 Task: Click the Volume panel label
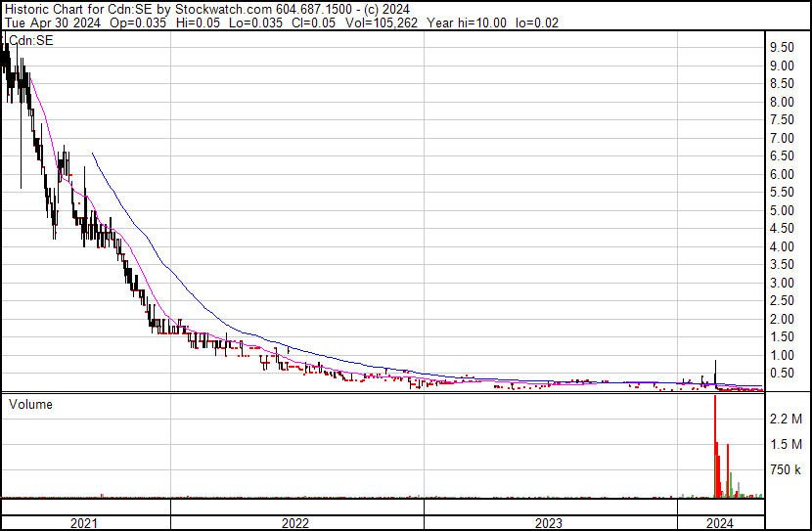tap(30, 404)
